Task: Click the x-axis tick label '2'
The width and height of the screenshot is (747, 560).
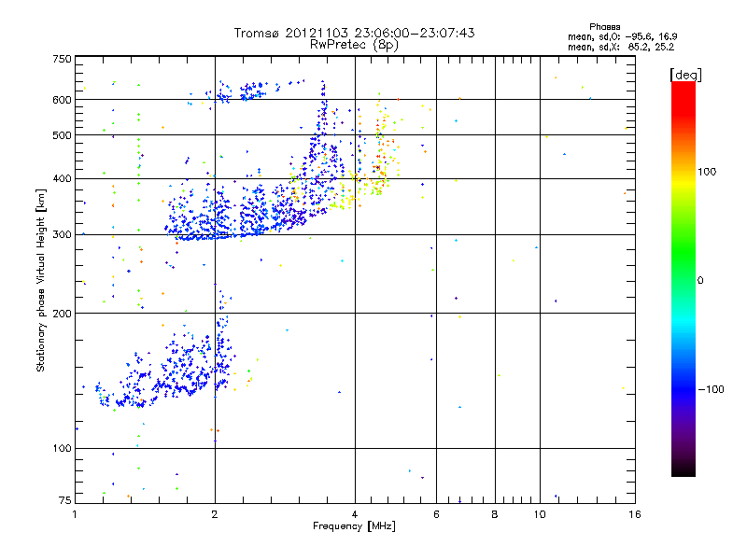Action: tap(215, 514)
